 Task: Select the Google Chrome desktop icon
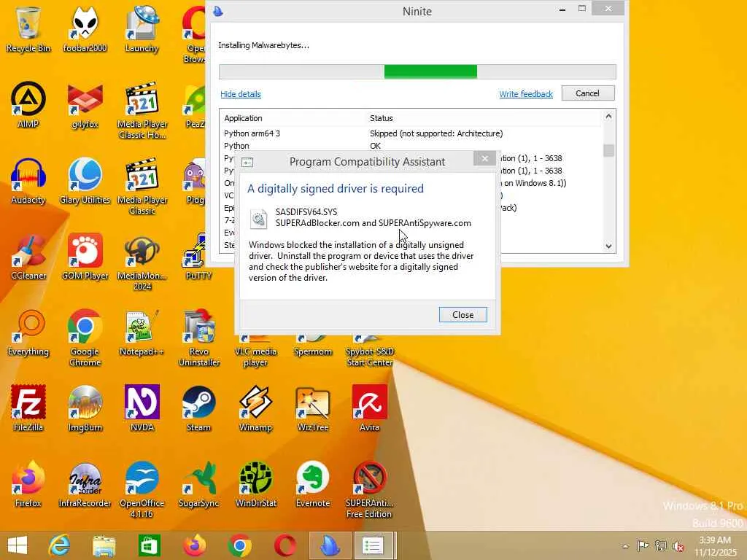[85, 337]
